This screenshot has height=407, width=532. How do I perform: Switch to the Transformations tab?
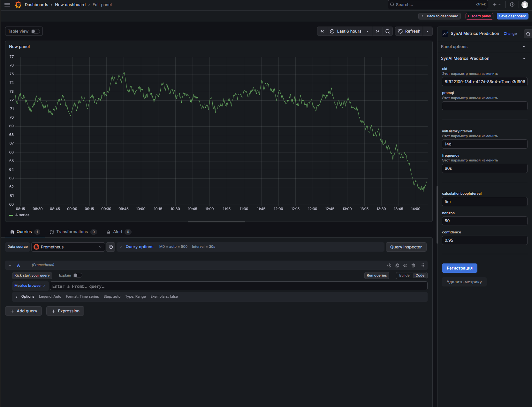click(x=73, y=232)
